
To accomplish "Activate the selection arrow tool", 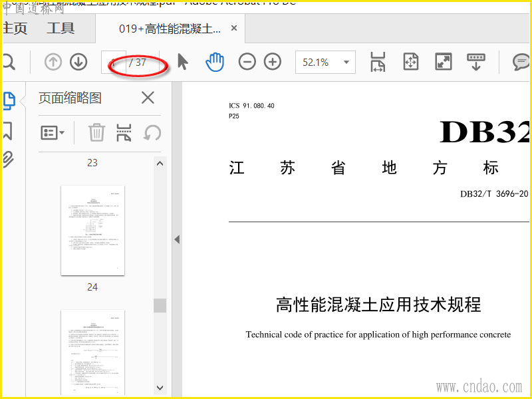I will [182, 62].
